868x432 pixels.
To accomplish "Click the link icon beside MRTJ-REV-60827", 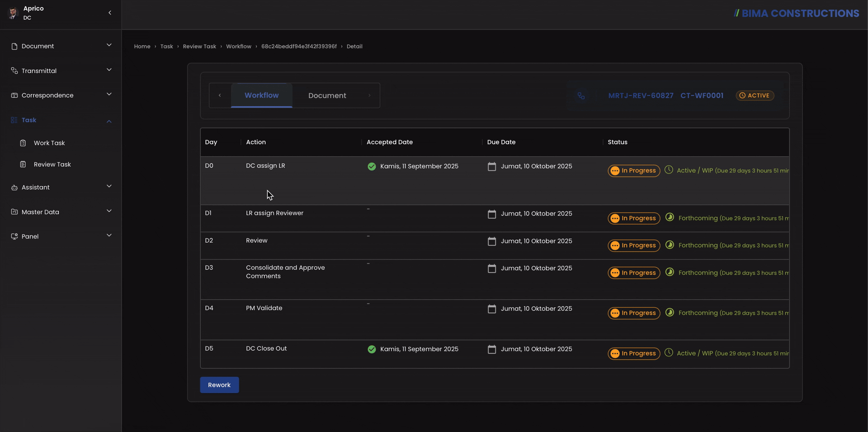I will 581,96.
